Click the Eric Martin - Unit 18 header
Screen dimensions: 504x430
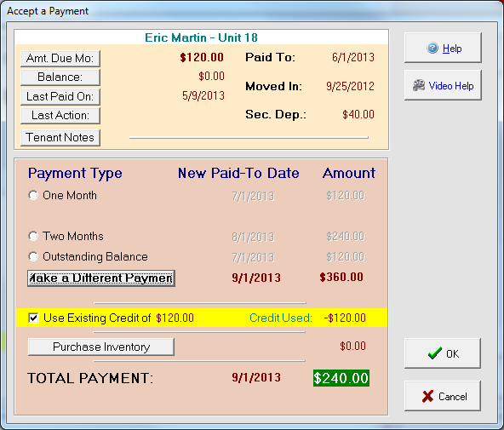pyautogui.click(x=201, y=37)
